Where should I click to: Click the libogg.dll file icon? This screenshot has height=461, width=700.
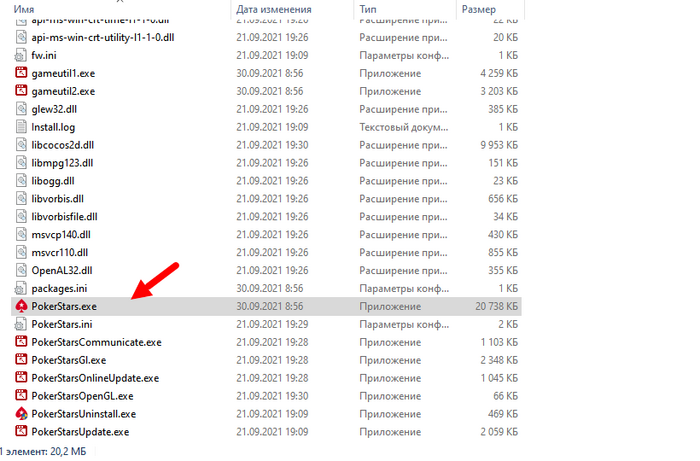point(21,180)
